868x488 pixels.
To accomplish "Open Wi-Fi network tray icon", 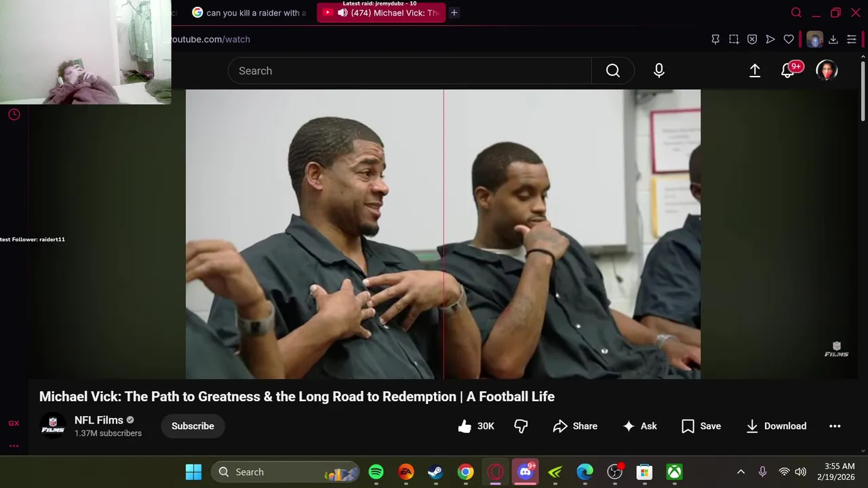I will coord(784,472).
